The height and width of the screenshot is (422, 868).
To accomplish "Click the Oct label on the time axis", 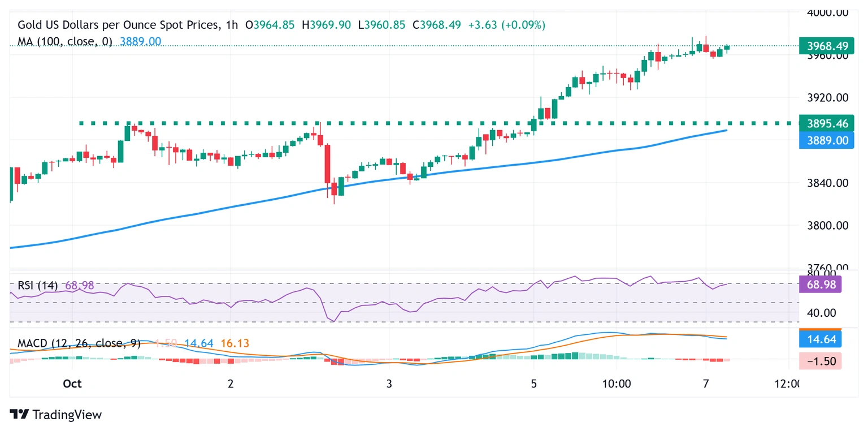I will click(x=72, y=384).
